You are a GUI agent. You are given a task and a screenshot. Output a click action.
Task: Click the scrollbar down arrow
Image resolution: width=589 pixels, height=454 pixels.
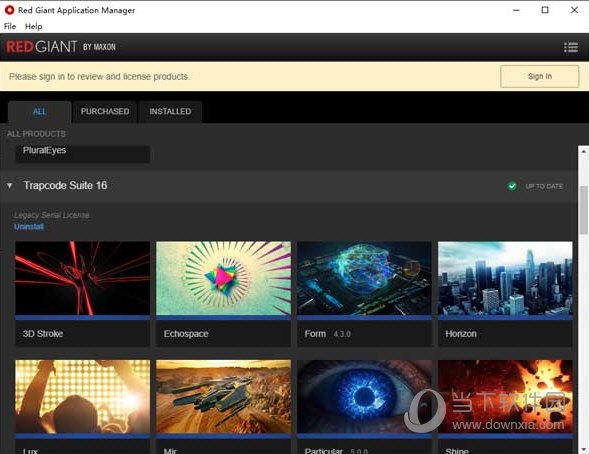tap(583, 449)
